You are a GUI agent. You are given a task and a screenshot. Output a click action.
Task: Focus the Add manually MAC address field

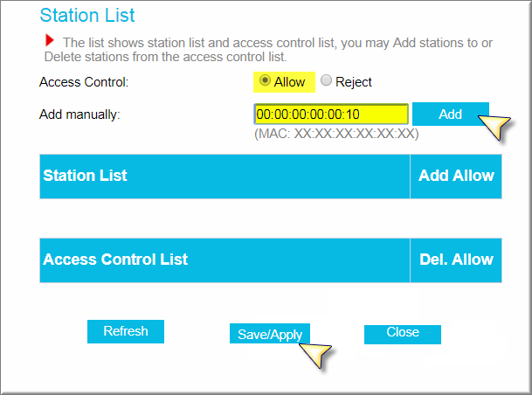[331, 114]
